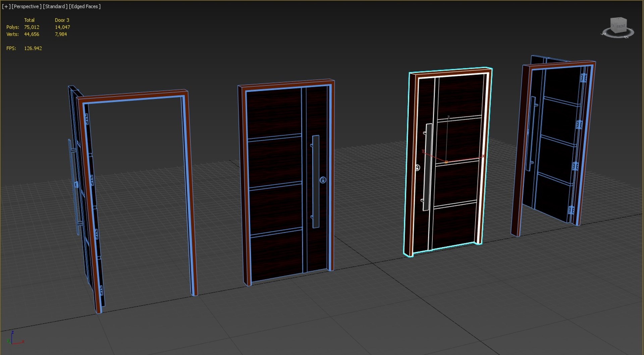
Task: Click the ViewCube Front face
Action: (x=621, y=26)
